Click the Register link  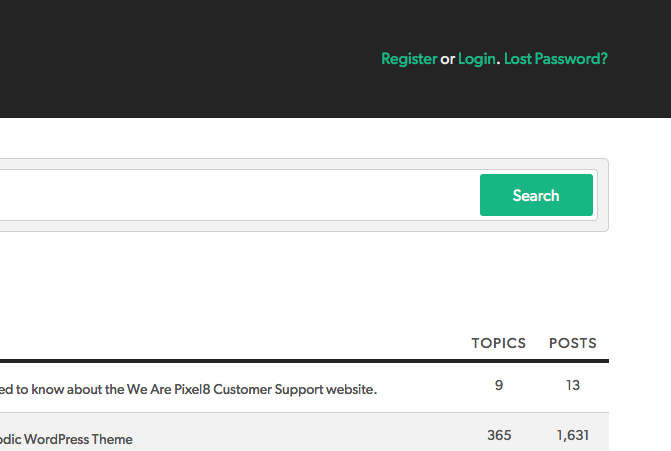pos(408,59)
